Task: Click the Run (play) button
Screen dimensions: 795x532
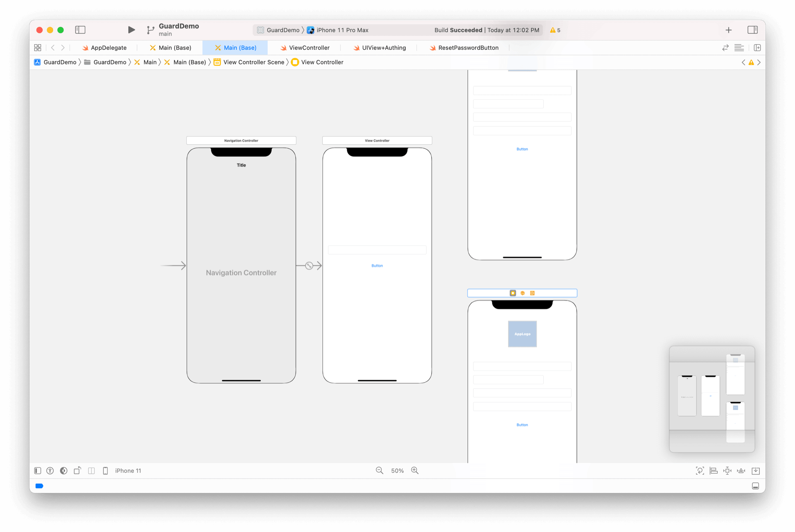Action: point(131,30)
